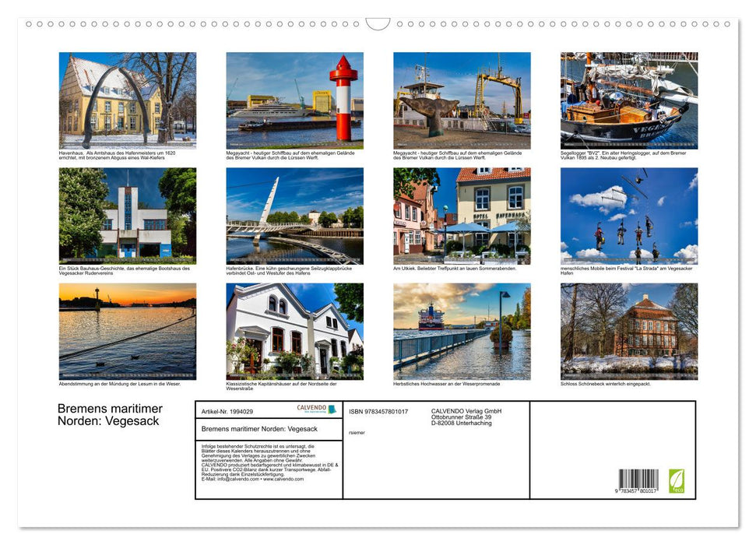The height and width of the screenshot is (545, 756).
Task: Click the CALVENDO publisher logo
Action: coord(313,410)
